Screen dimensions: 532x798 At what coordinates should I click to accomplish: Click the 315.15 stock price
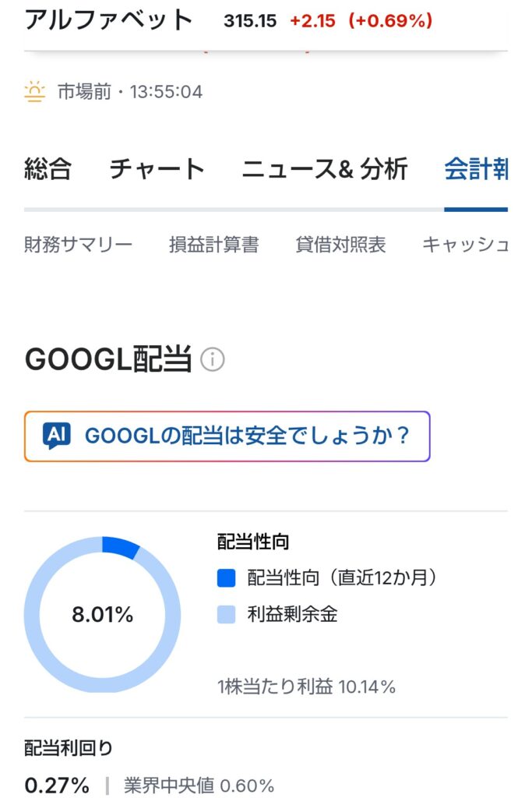pyautogui.click(x=249, y=21)
